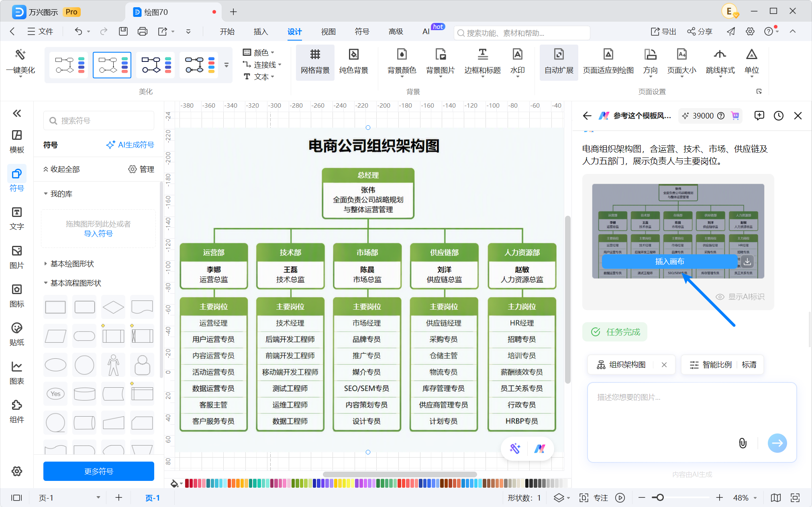Open the Pictures (图片) sidebar panel
The width and height of the screenshot is (812, 507).
(x=16, y=257)
